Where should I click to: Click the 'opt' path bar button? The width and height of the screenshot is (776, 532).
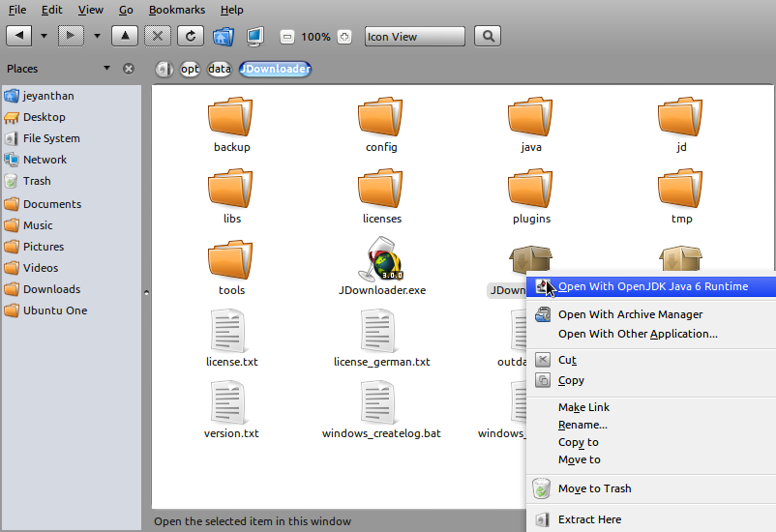(x=190, y=69)
